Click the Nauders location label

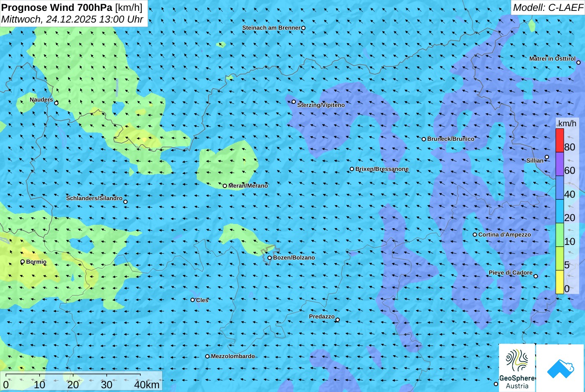pyautogui.click(x=41, y=99)
